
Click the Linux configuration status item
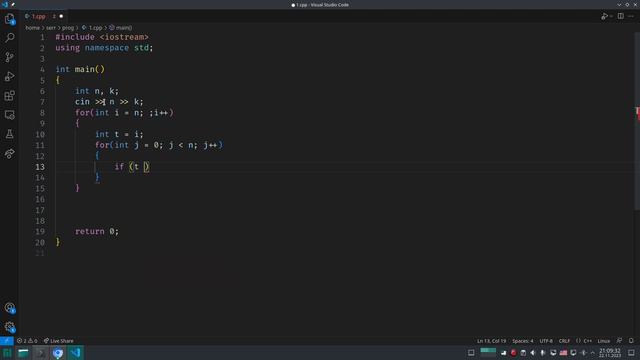(x=603, y=341)
